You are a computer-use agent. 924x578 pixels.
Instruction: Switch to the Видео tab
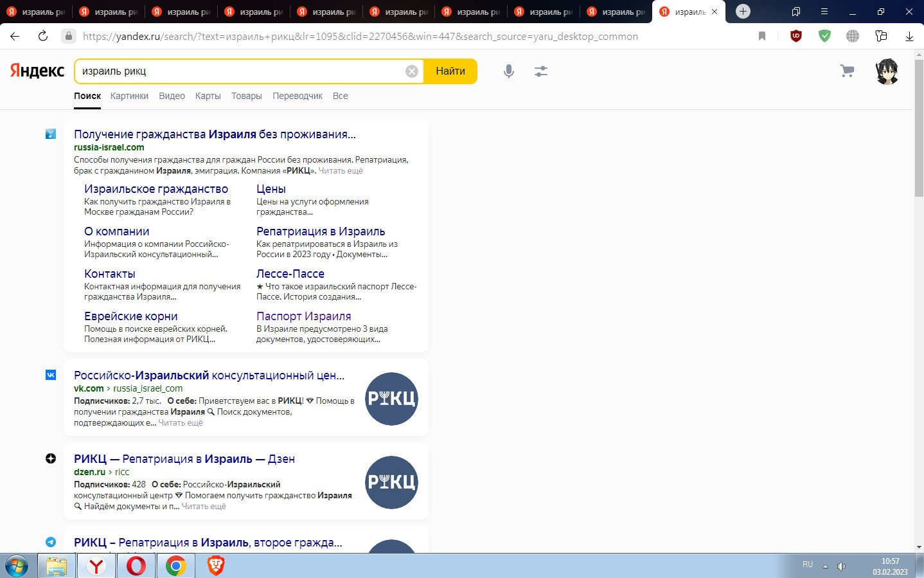pyautogui.click(x=172, y=96)
